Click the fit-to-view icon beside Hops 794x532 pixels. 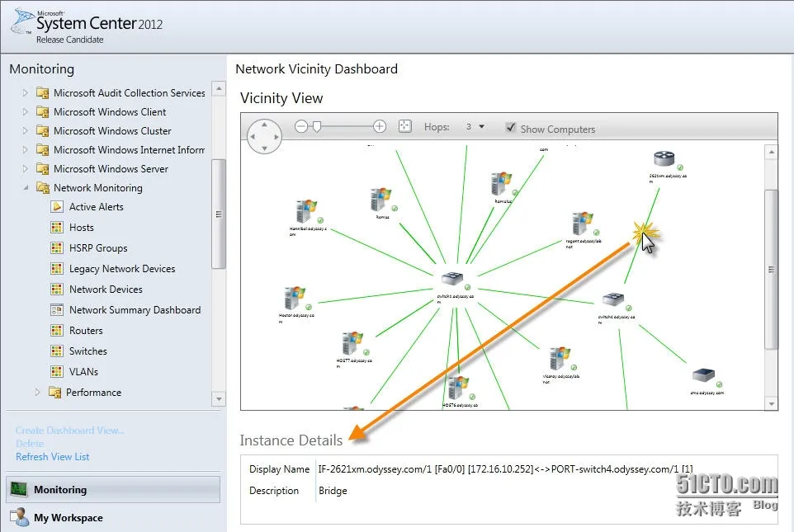[404, 126]
